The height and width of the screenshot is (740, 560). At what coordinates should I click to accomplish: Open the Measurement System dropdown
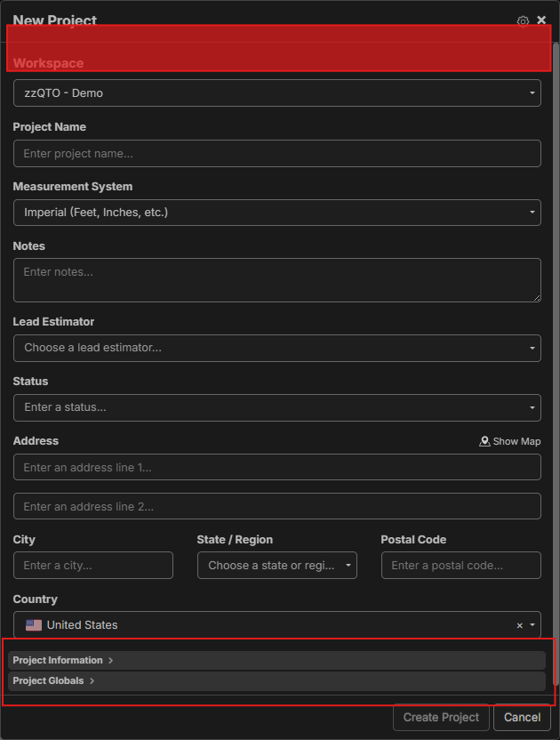point(276,213)
